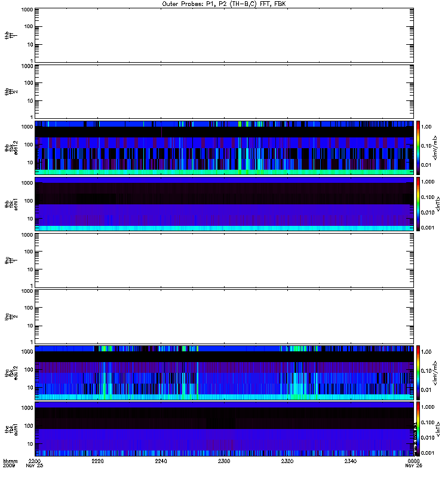Click the hhmm 2009 axis label

coord(10,464)
